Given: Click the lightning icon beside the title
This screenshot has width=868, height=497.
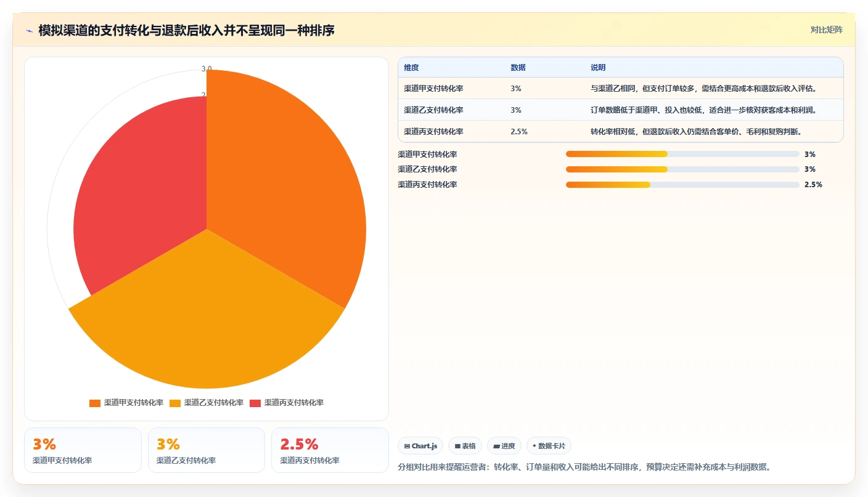Looking at the screenshot, I should pos(30,30).
